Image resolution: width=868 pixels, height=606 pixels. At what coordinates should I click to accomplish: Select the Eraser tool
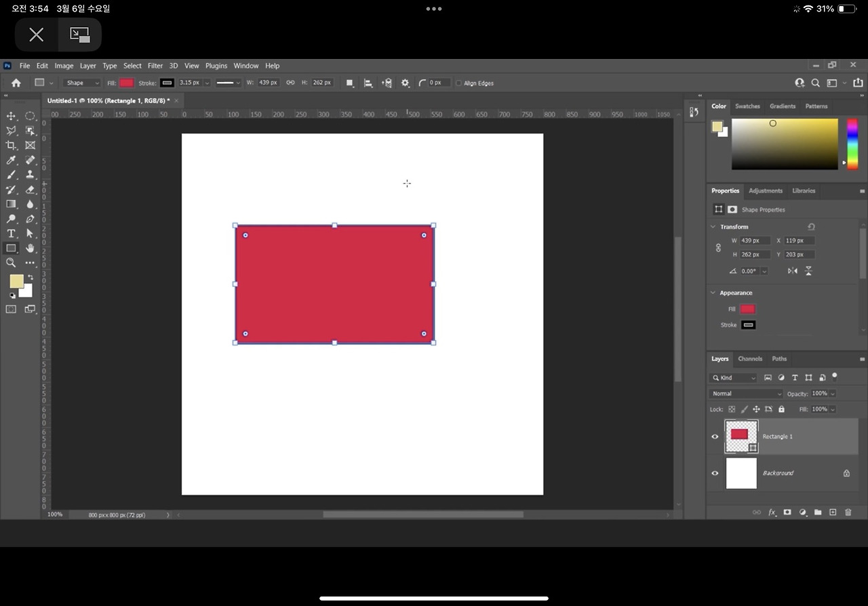tap(30, 190)
